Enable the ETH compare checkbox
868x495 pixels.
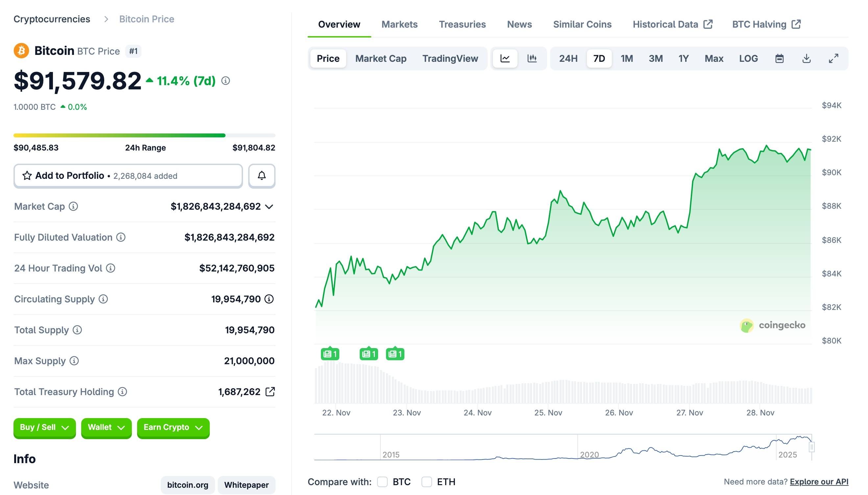427,482
